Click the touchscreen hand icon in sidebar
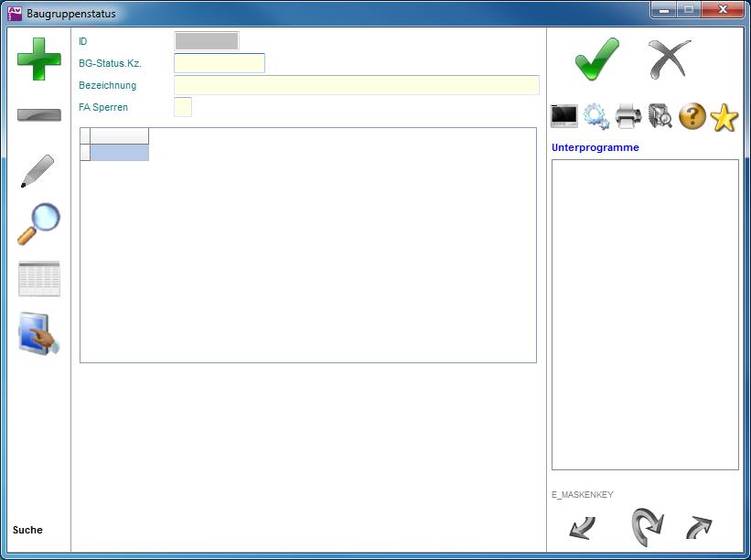Image resolution: width=751 pixels, height=560 pixels. click(38, 334)
